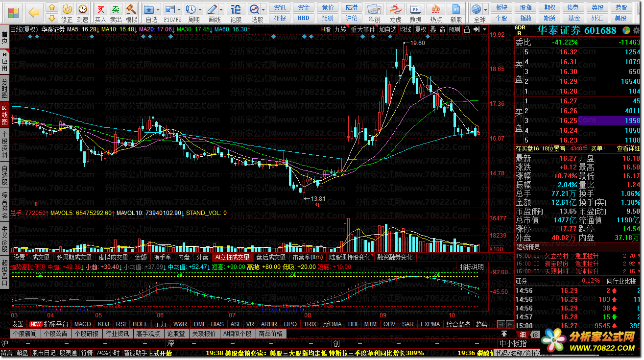644x360 pixels.
Task: Toggle 重大事件 major events markers
Action: [x=363, y=29]
